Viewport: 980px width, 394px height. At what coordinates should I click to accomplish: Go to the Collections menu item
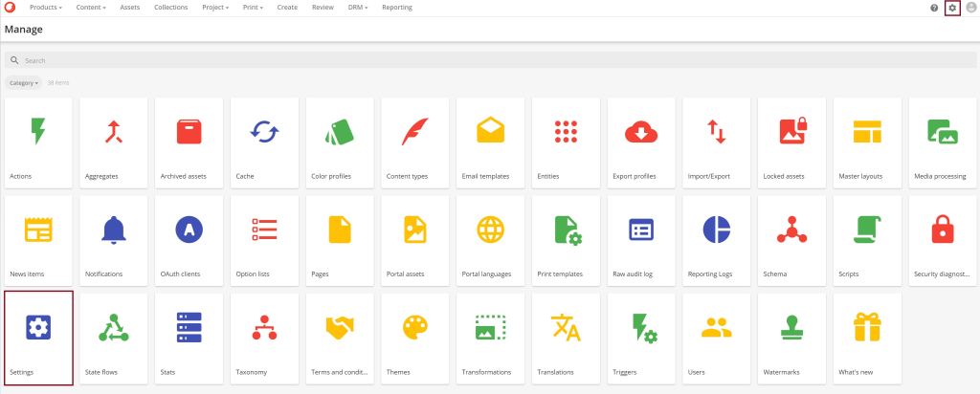170,8
